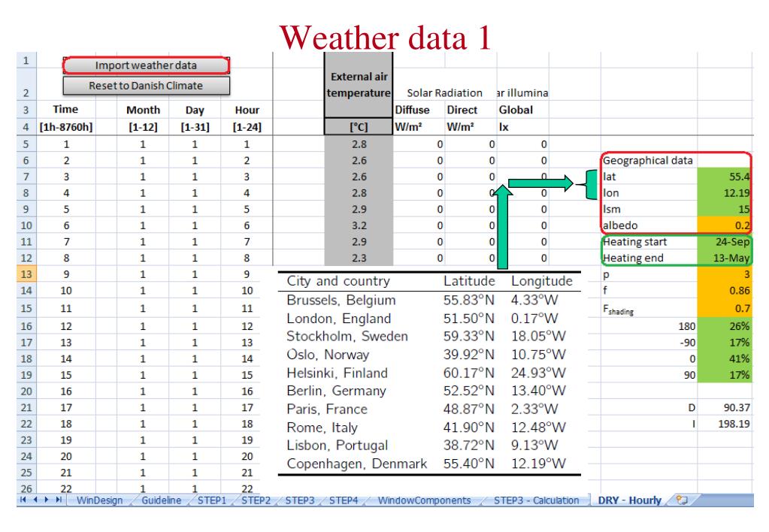Screen dimensions: 769x532
Task: Click temperature cell 3.2 in row 10
Action: point(359,225)
